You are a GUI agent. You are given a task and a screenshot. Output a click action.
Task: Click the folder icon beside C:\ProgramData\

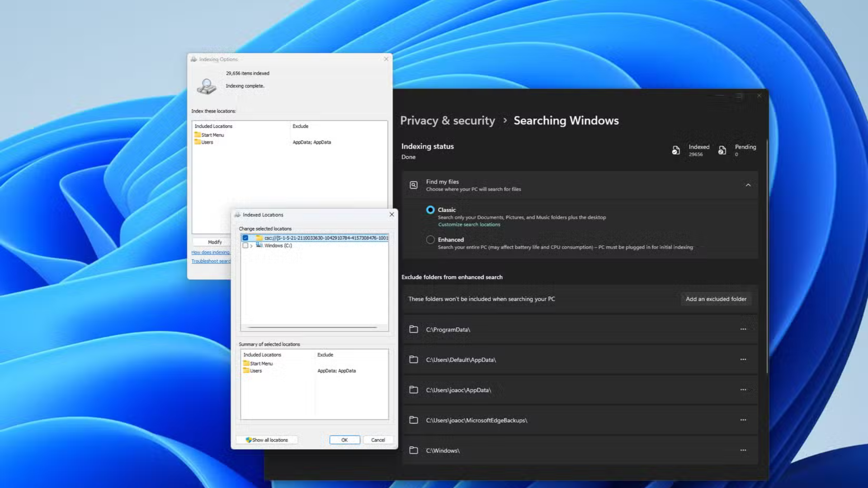tap(414, 329)
